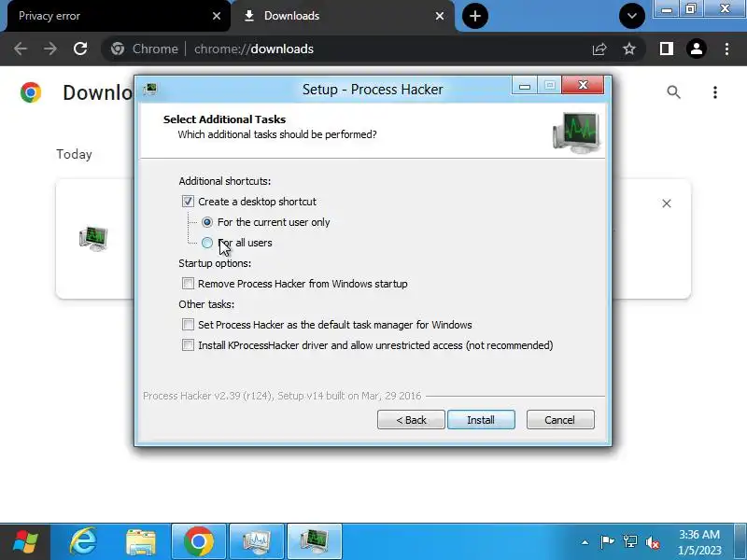
Task: Click the Back button in setup
Action: (411, 419)
